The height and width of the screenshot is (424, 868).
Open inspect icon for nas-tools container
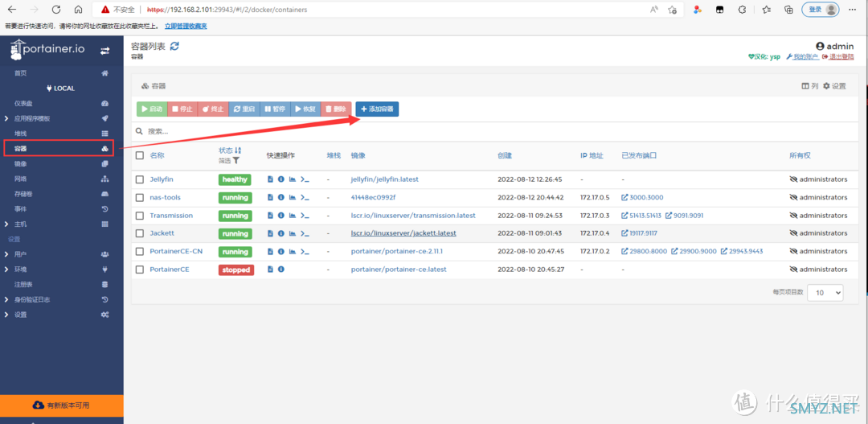coord(280,197)
